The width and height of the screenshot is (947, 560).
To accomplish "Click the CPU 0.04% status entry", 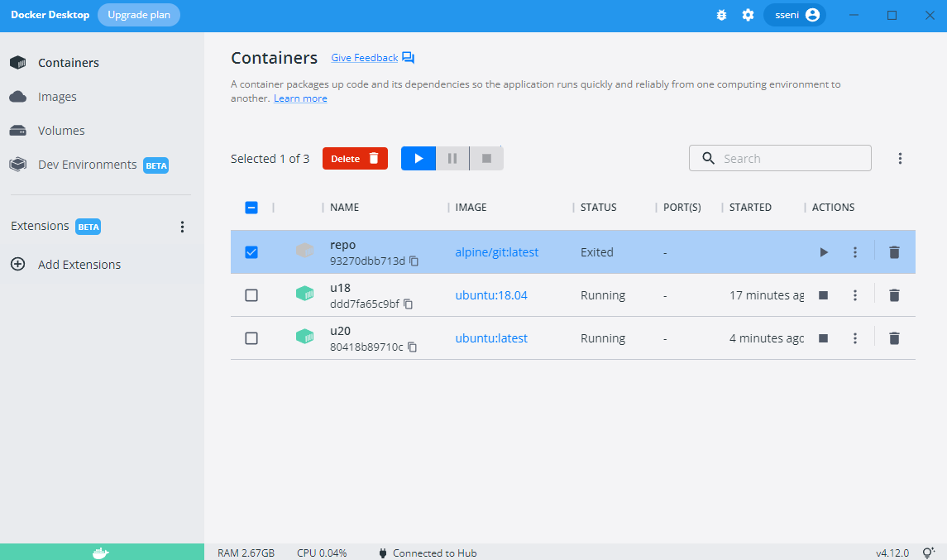I will (322, 553).
